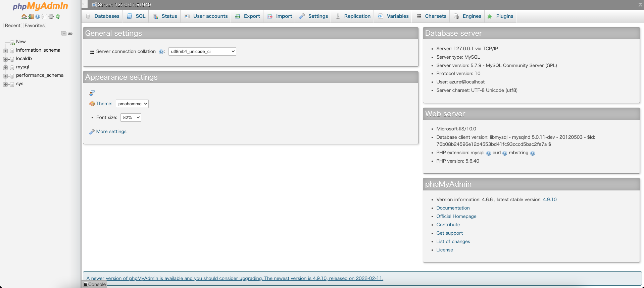
Task: Click the mysql database cylinder icon
Action: [x=12, y=67]
